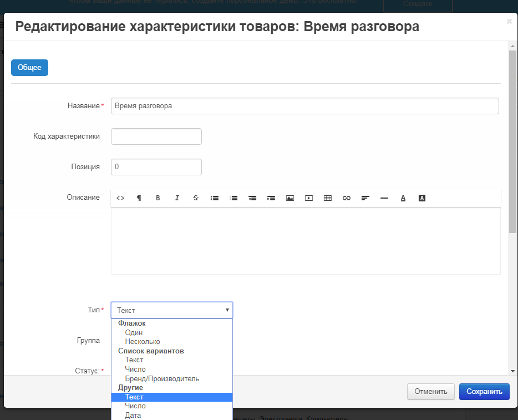Click scrollbar up arrow in dialog

point(512,46)
